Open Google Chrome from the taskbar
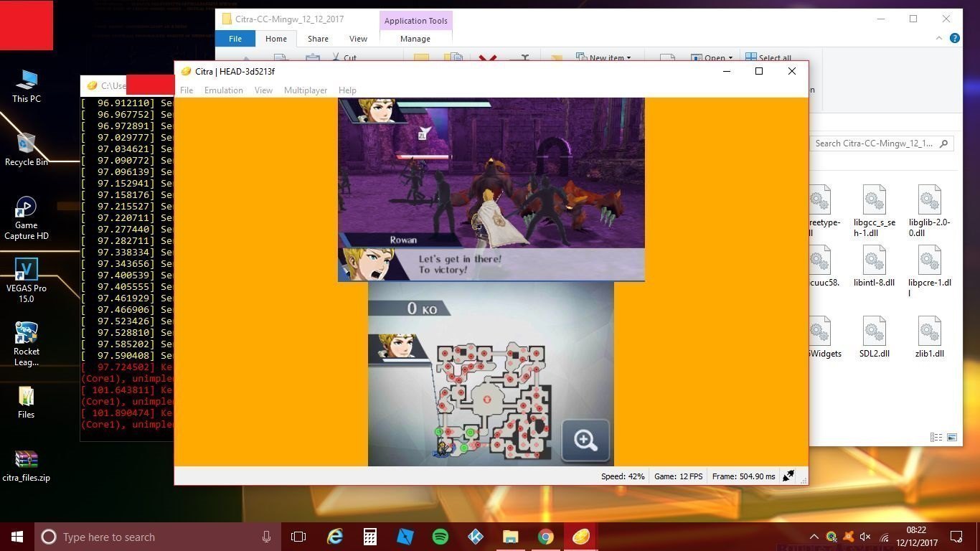Image resolution: width=980 pixels, height=551 pixels. coord(546,537)
